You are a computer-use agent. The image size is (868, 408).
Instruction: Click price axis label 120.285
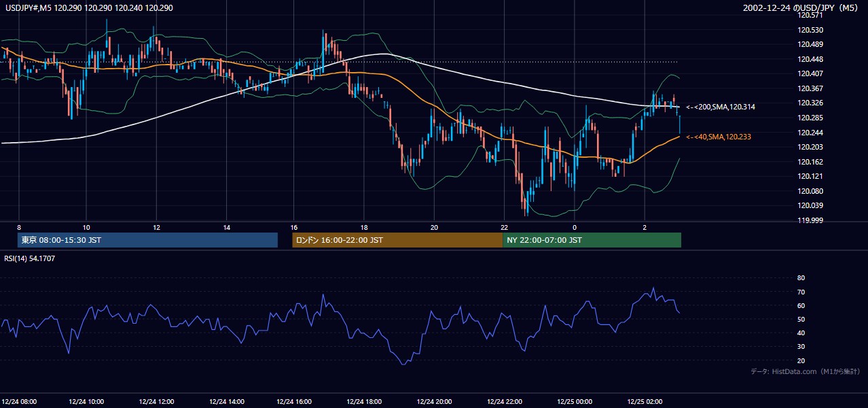812,118
